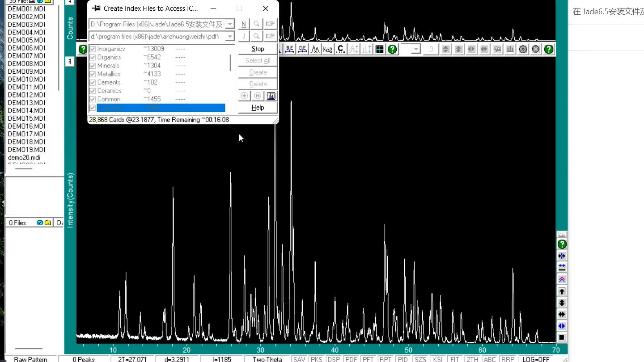Screen dimensions: 644x362
Task: Click the PDF status bar button
Action: (351, 359)
